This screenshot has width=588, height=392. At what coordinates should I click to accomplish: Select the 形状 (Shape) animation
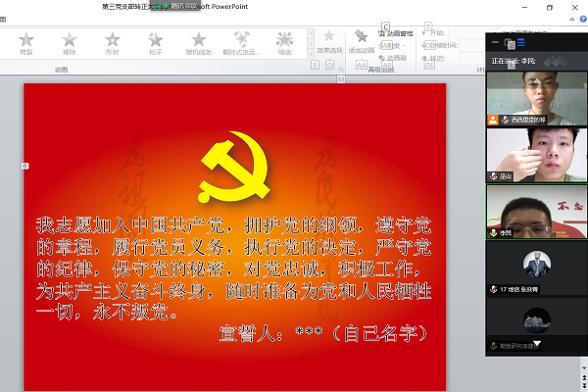coord(113,41)
